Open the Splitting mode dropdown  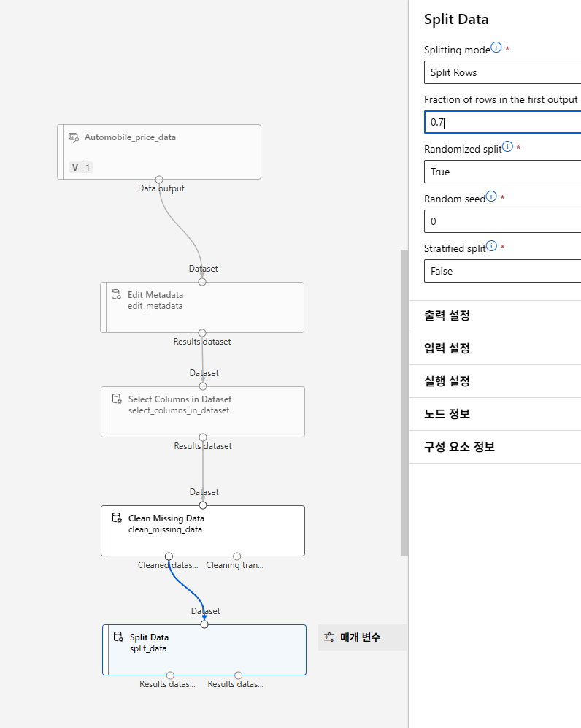click(503, 72)
